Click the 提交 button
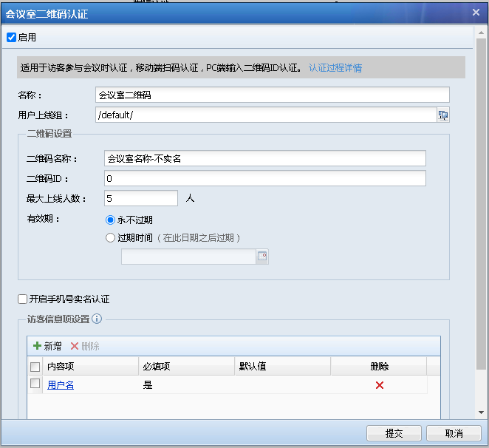Viewport: 489px width, 448px height. [x=394, y=433]
